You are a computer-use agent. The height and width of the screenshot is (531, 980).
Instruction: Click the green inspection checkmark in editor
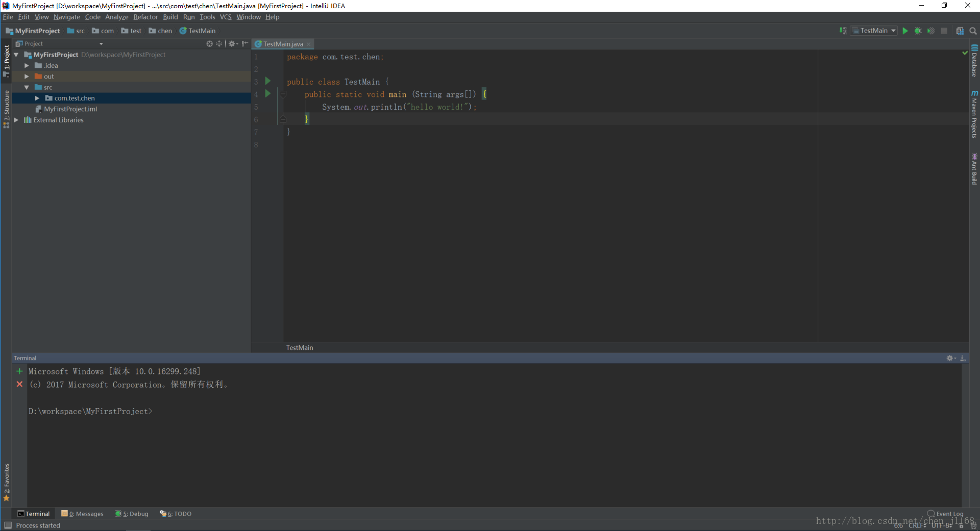(965, 53)
